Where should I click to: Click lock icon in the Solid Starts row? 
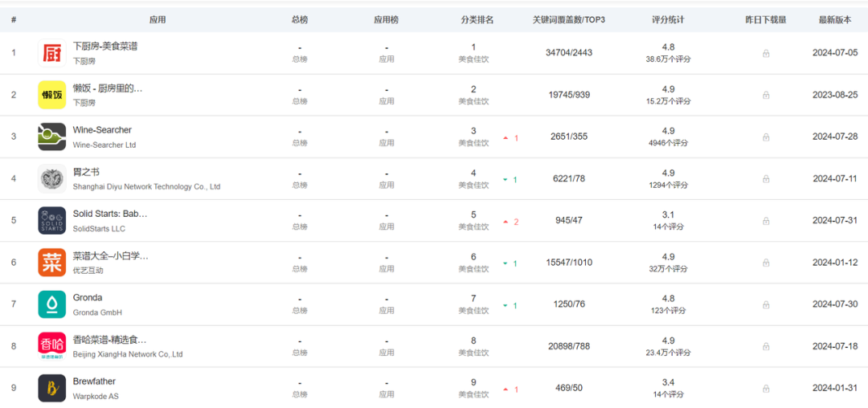click(766, 221)
